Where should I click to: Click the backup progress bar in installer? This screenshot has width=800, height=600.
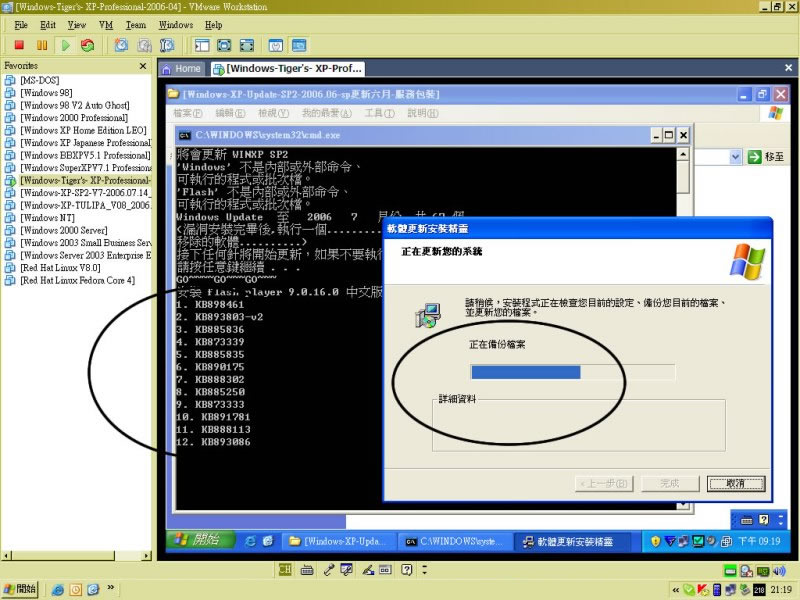pyautogui.click(x=572, y=372)
